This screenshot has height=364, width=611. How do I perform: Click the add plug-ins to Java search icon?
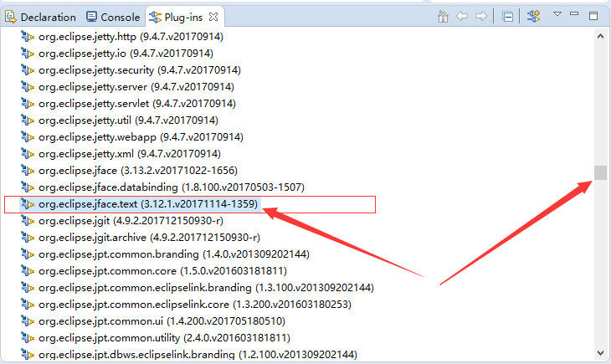coord(534,17)
